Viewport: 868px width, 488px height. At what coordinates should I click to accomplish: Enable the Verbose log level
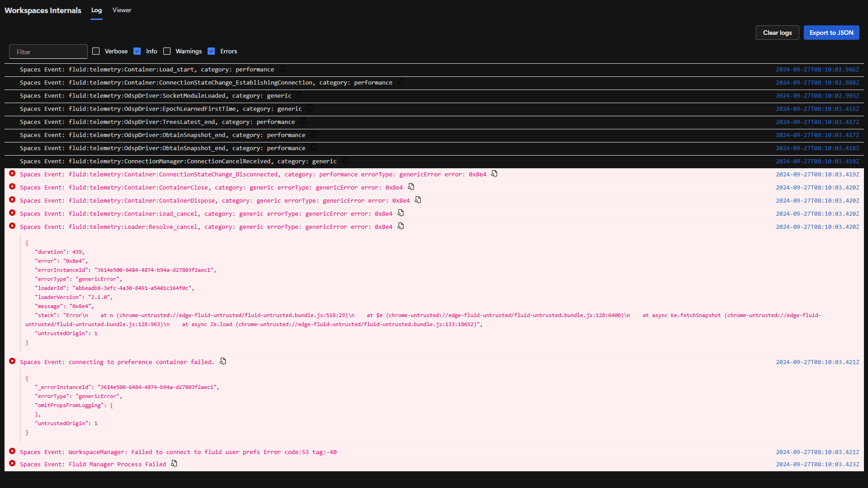tap(95, 51)
